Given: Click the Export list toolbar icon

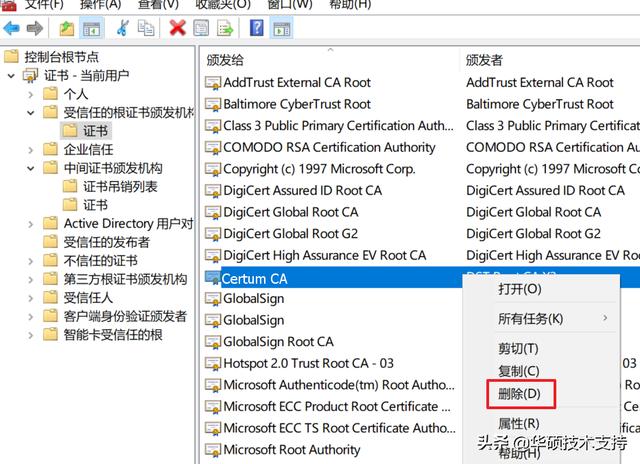Looking at the screenshot, I should pos(225,28).
